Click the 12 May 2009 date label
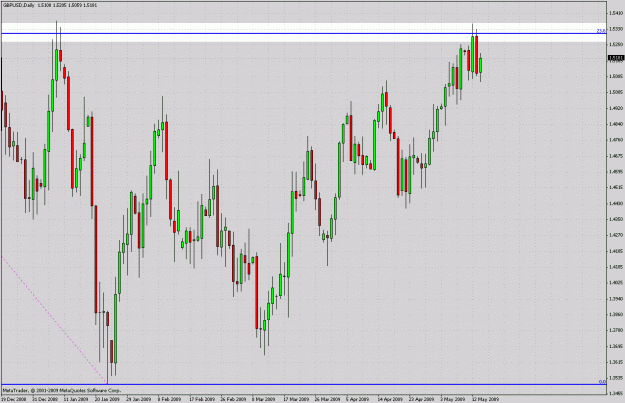 pos(484,399)
